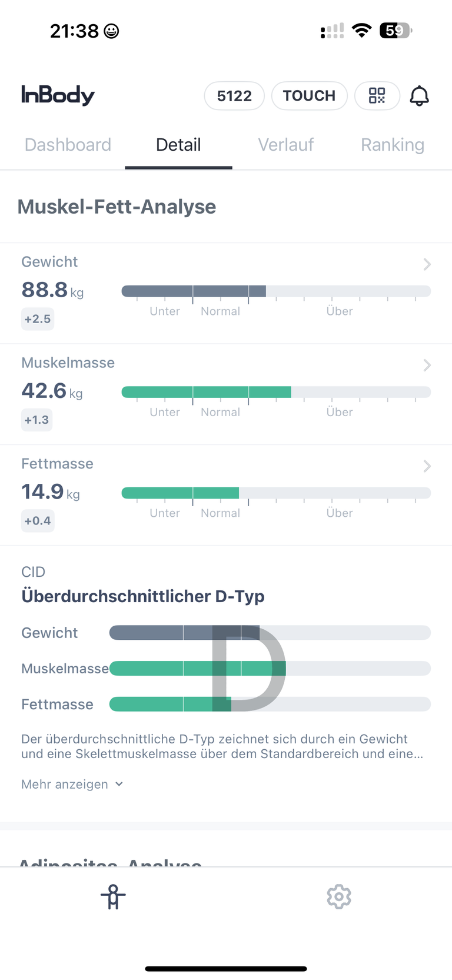The image size is (452, 980).
Task: Tap the large D type graphic
Action: tap(249, 668)
